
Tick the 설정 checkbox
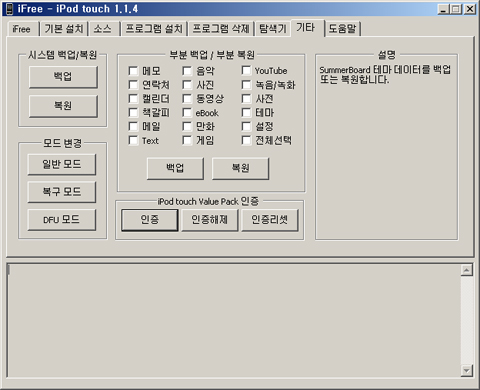246,127
